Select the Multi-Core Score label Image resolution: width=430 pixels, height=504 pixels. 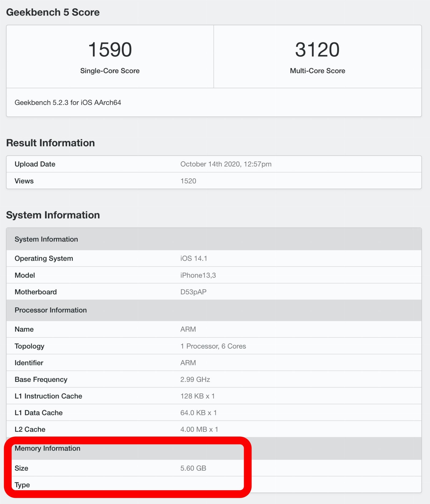point(317,71)
